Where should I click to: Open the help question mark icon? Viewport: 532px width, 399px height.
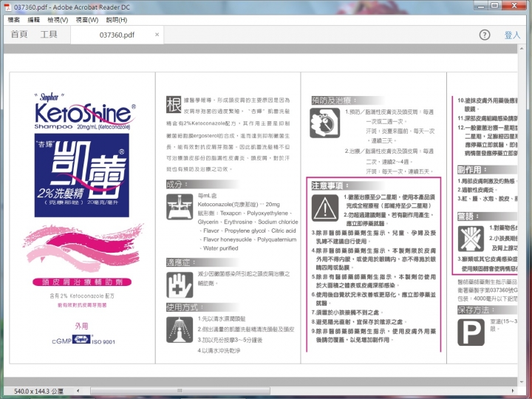pyautogui.click(x=485, y=35)
